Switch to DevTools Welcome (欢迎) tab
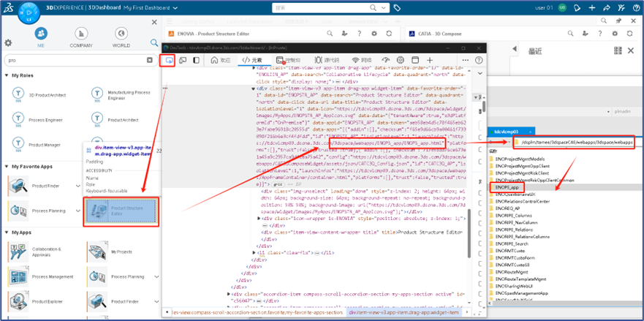This screenshot has width=644, height=321. tap(221, 60)
